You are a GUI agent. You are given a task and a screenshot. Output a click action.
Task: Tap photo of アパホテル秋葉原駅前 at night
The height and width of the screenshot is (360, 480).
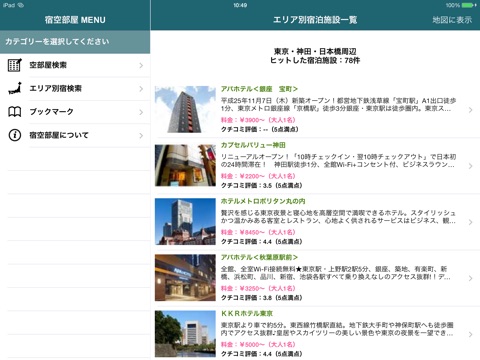click(x=185, y=278)
